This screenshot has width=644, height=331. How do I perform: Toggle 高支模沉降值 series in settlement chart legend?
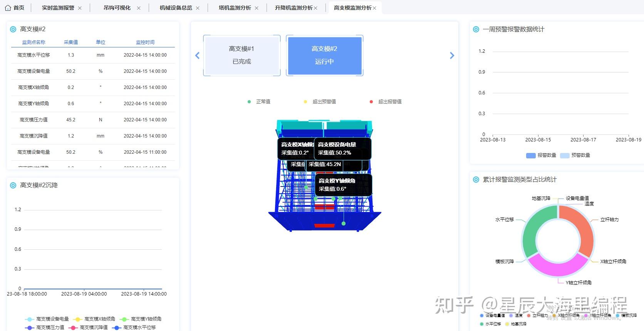[x=88, y=328]
